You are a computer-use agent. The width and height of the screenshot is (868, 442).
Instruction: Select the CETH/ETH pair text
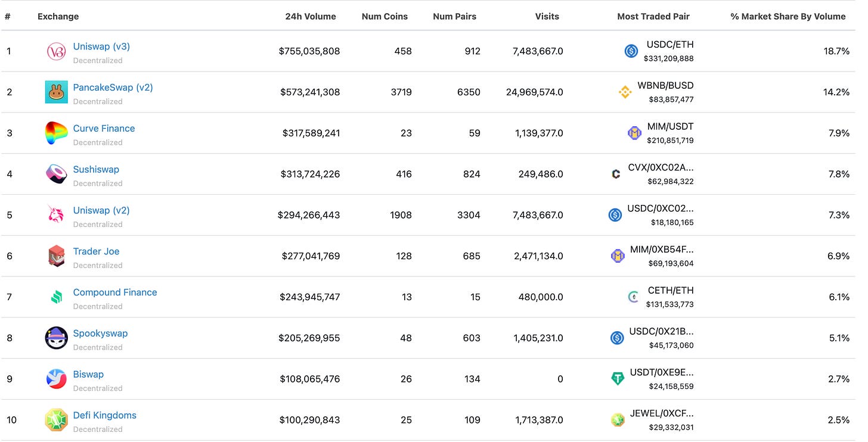(x=671, y=291)
